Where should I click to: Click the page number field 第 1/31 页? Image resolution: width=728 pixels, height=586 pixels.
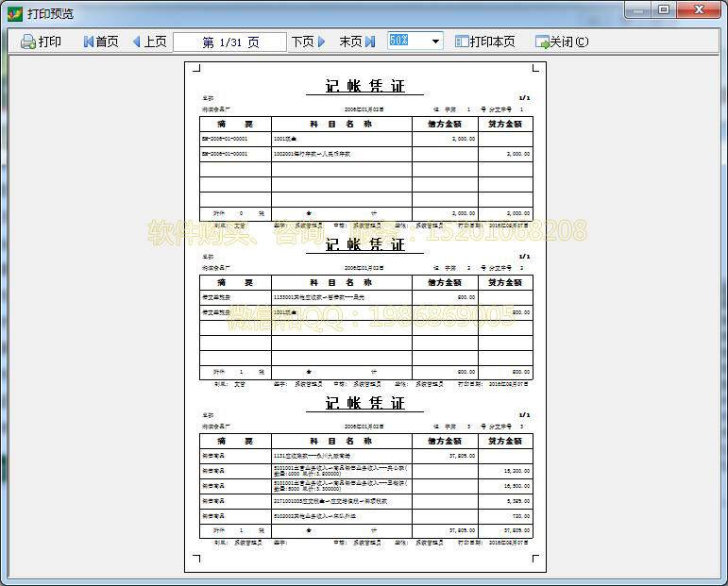tap(230, 42)
